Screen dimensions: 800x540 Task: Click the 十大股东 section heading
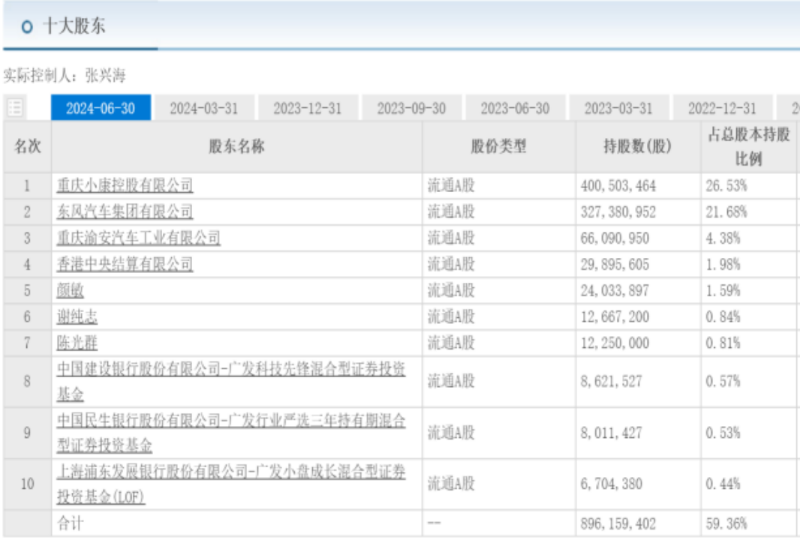coord(74,26)
